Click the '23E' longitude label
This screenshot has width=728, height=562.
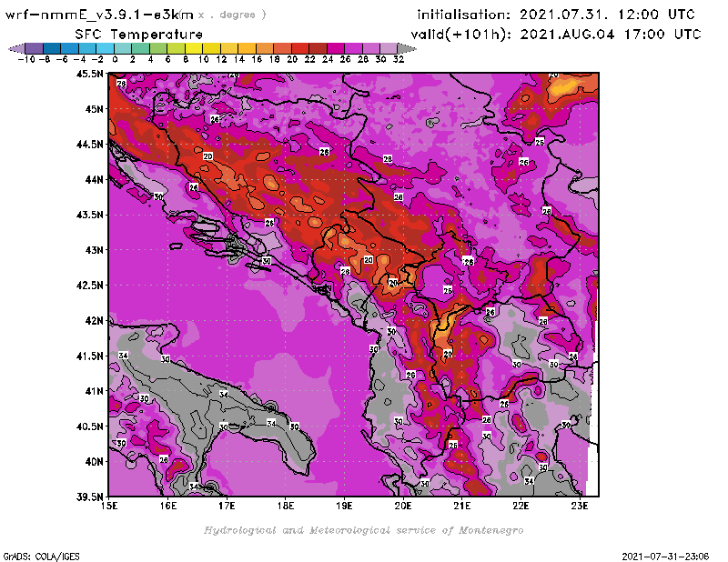[x=580, y=506]
